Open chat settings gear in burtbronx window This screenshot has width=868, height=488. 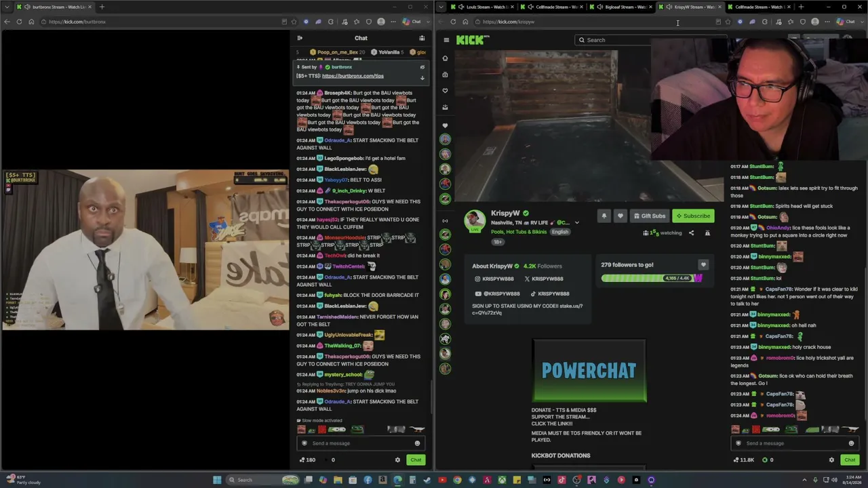tap(397, 460)
